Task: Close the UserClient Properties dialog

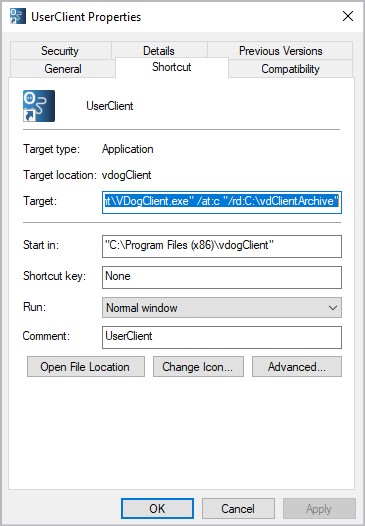Action: 348,16
